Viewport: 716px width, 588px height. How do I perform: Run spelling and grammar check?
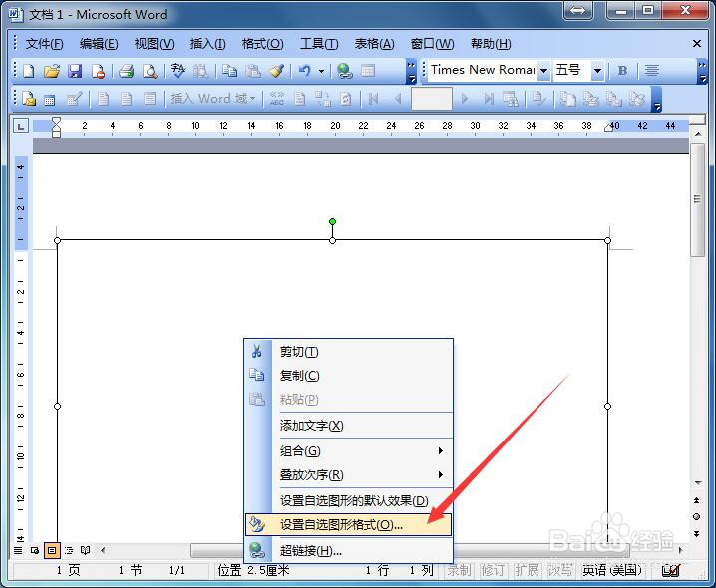click(x=178, y=71)
